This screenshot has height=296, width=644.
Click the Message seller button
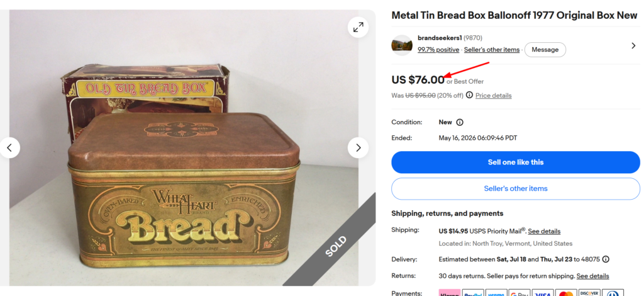click(x=545, y=50)
